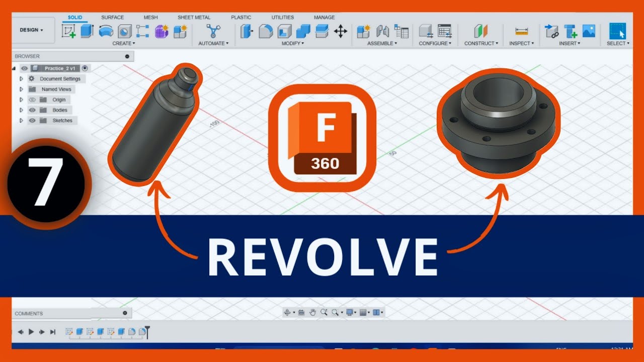Switch to the Mesh tab
The image size is (644, 362).
150,18
